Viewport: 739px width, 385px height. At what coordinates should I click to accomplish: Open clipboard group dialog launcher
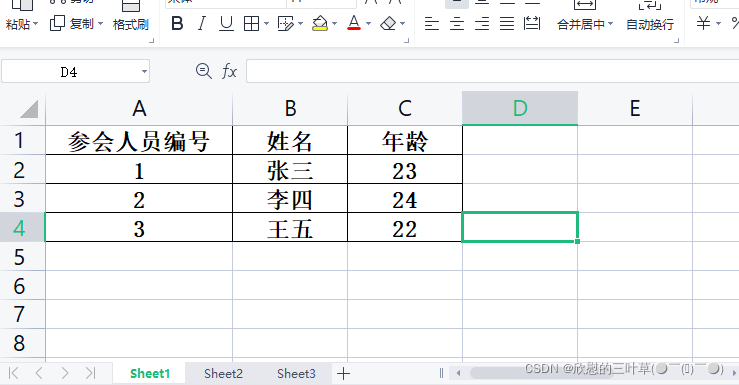coord(152,41)
